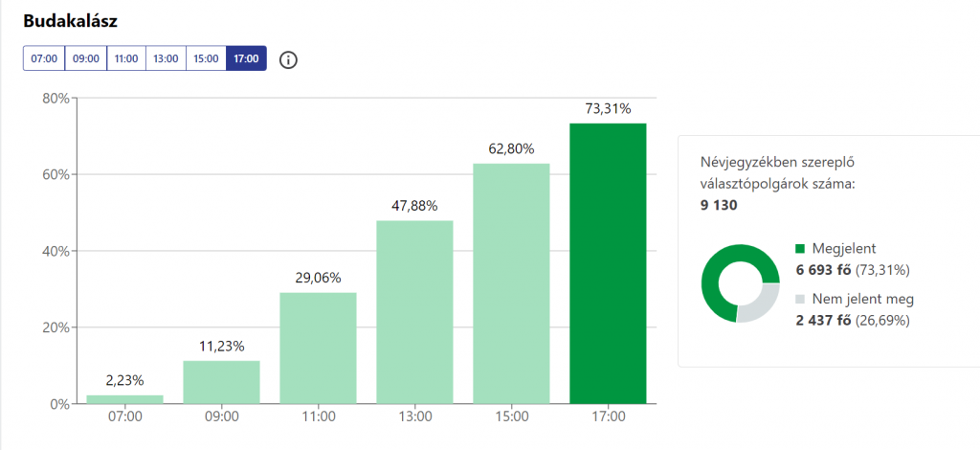Click the gray Nem jelent meg square
Viewport: 980px width, 450px height.
point(800,300)
